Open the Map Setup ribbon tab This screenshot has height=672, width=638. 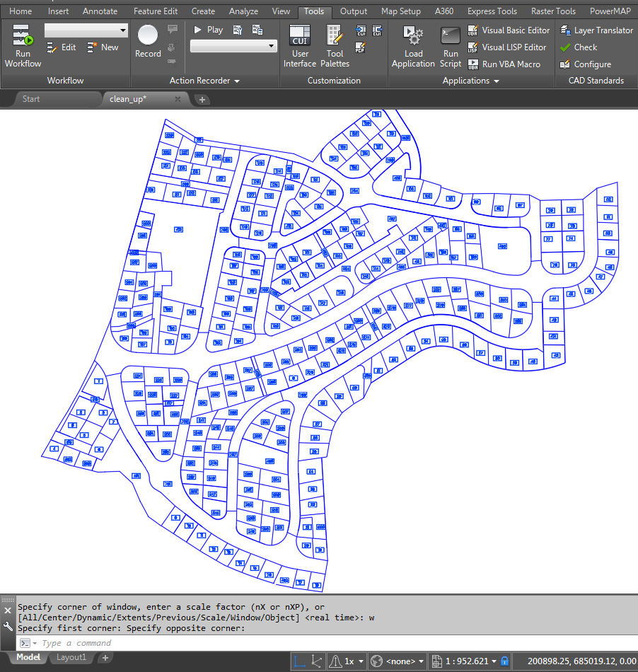[x=401, y=11]
